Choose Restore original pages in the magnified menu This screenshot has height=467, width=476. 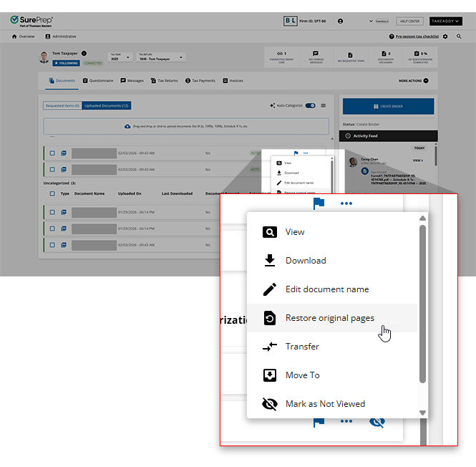(x=332, y=318)
